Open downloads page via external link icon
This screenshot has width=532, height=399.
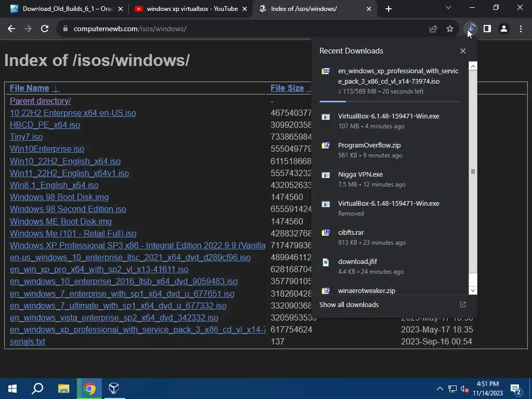463,304
